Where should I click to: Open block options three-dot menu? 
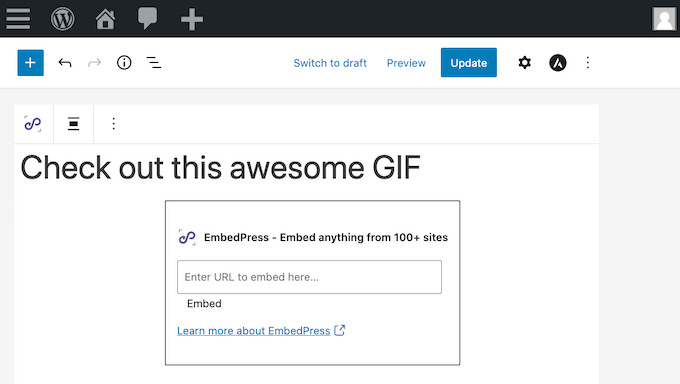[x=113, y=124]
